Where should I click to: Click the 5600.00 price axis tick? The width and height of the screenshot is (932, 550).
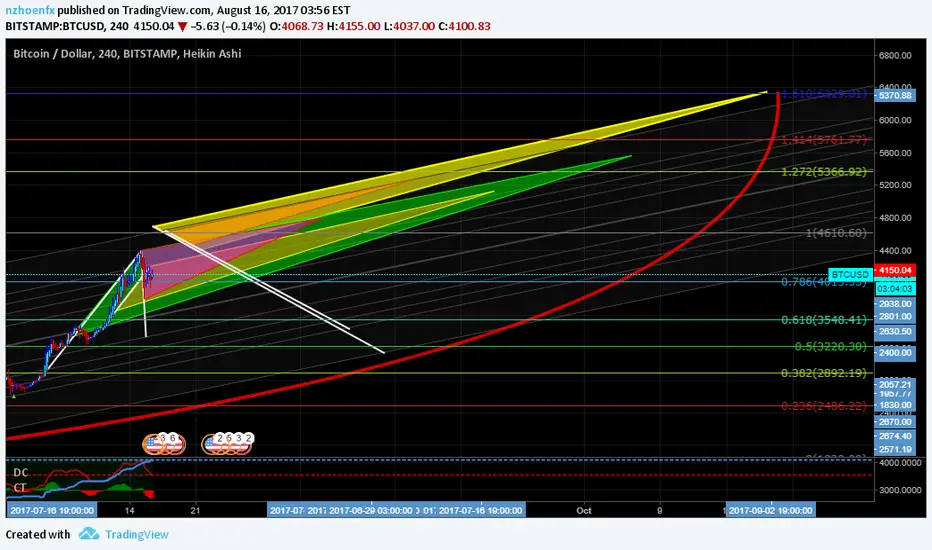tap(895, 153)
